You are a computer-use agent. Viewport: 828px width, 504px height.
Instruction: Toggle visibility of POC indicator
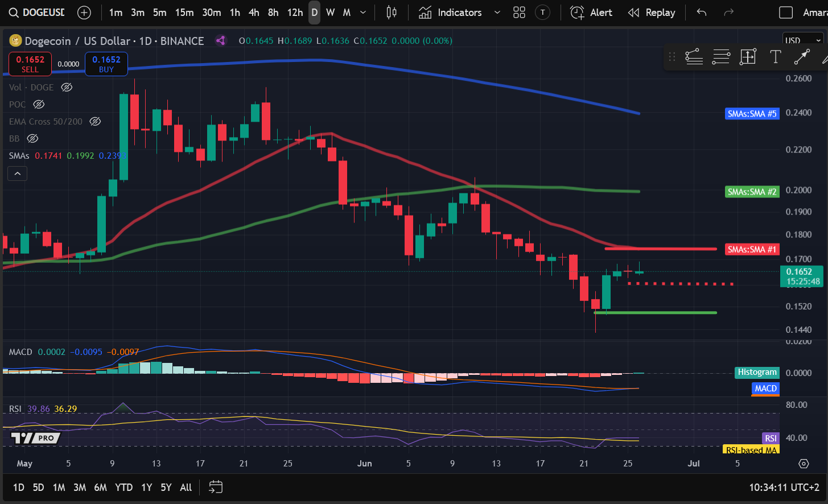[x=39, y=104]
